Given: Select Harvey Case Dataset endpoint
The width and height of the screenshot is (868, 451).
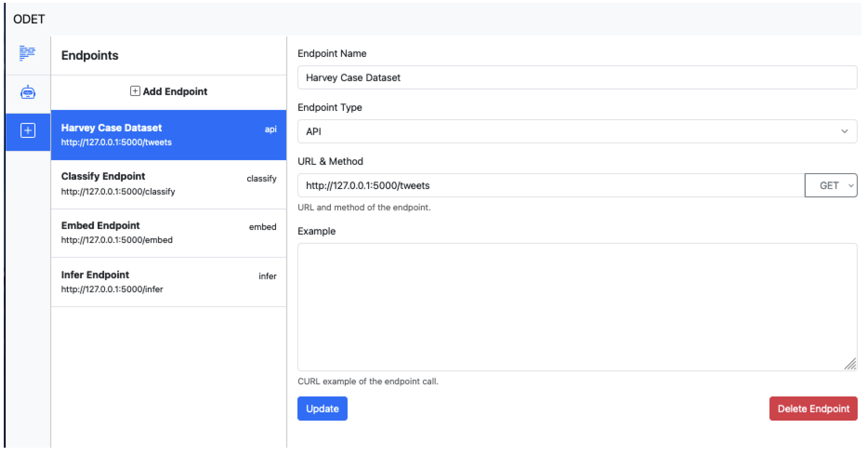Looking at the screenshot, I should tap(168, 135).
